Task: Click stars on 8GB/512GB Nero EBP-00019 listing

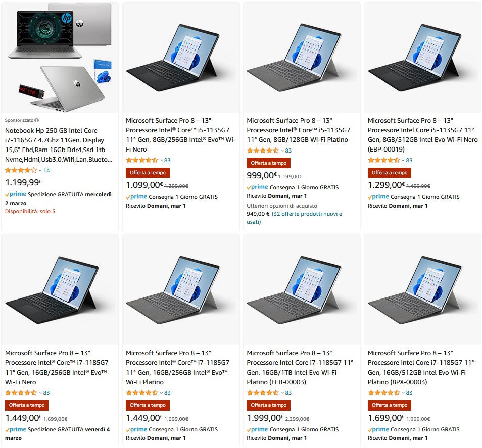Action: tap(383, 160)
